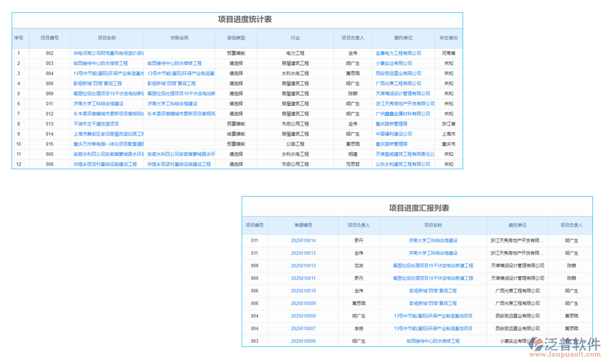607x364 pixels.
Task: Click the 泛普软件 water-drop logo icon
Action: click(535, 345)
